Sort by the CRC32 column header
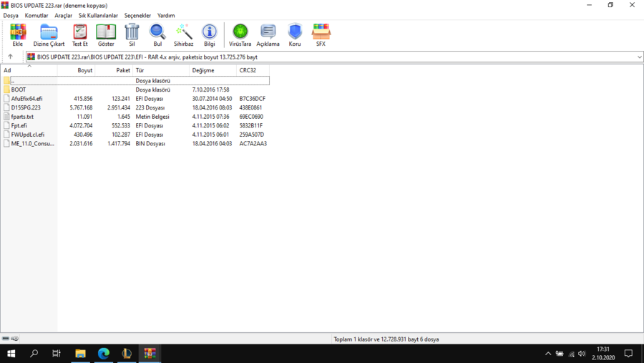Image resolution: width=644 pixels, height=363 pixels. coord(253,70)
